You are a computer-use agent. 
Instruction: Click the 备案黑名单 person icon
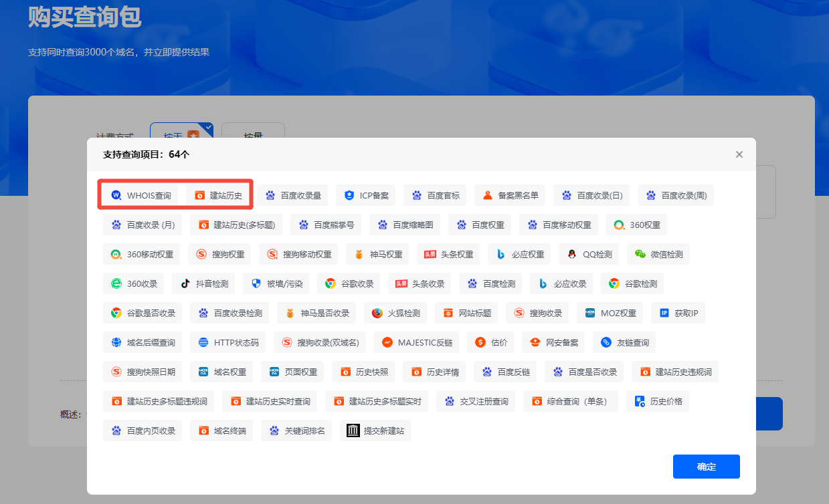(x=487, y=195)
